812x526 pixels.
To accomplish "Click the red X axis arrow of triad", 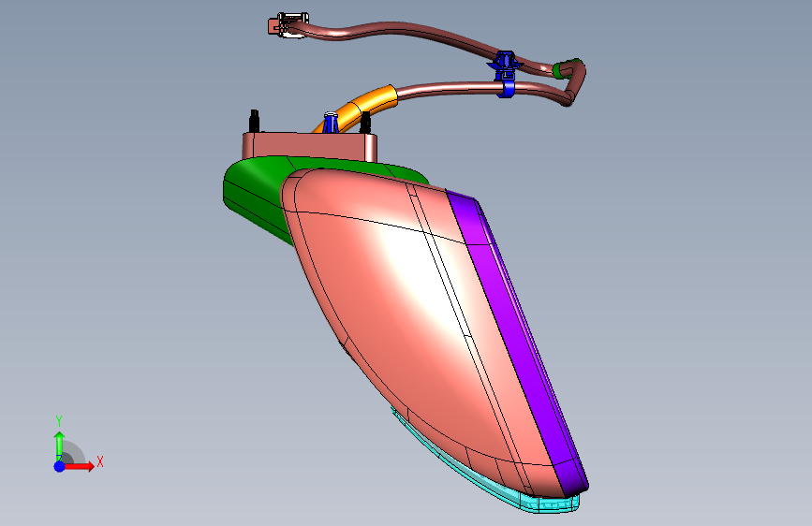I will tap(81, 466).
